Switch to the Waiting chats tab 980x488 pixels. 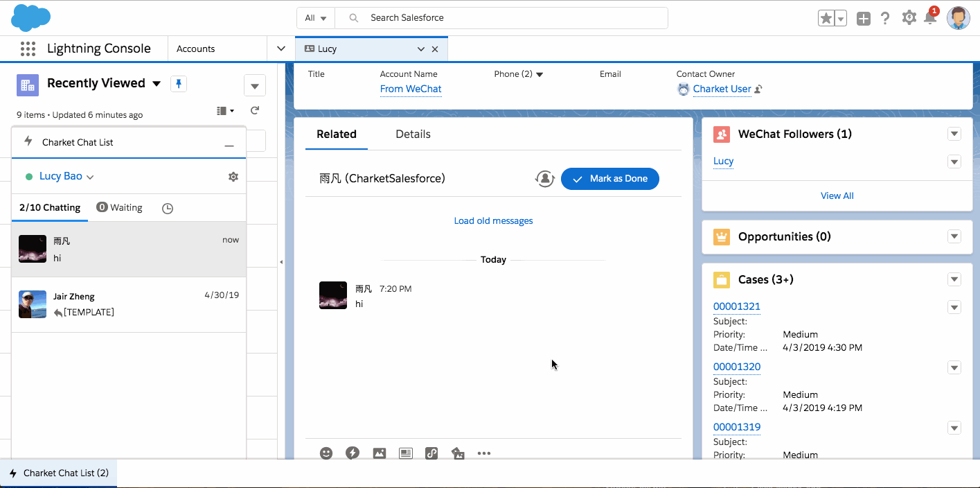tap(120, 207)
